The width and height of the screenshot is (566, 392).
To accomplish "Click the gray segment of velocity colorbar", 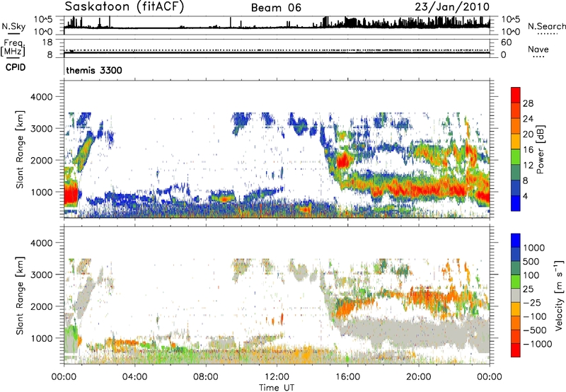I will click(516, 296).
